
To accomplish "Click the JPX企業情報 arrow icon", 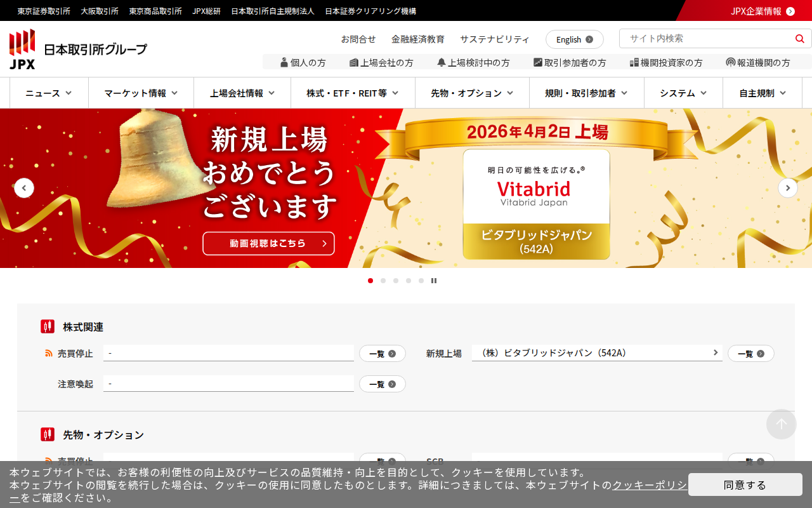I will (x=790, y=11).
